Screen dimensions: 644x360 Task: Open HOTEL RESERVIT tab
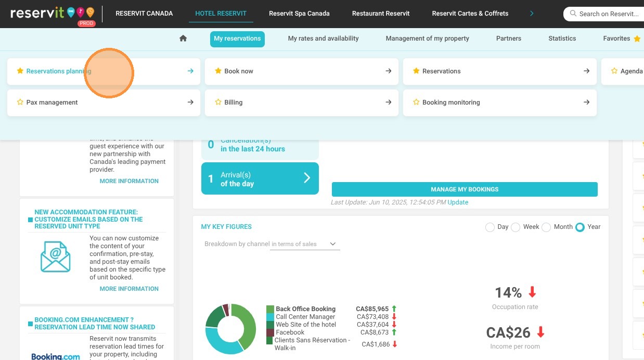221,14
